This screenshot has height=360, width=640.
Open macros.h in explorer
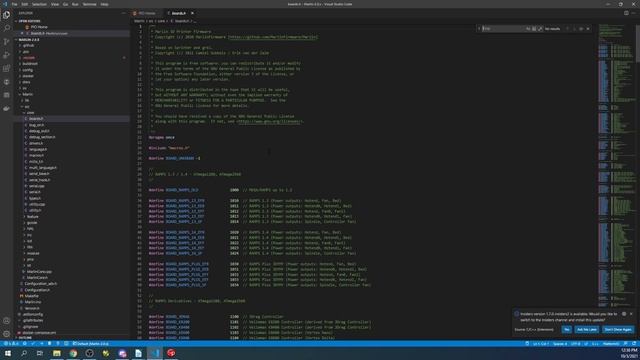click(x=36, y=156)
